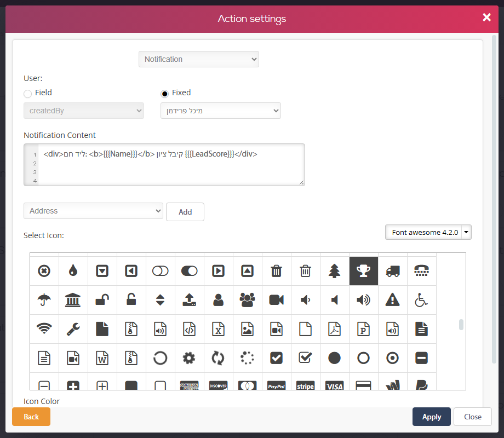Select the Fixed radio button
Image resolution: width=504 pixels, height=438 pixels.
point(164,94)
